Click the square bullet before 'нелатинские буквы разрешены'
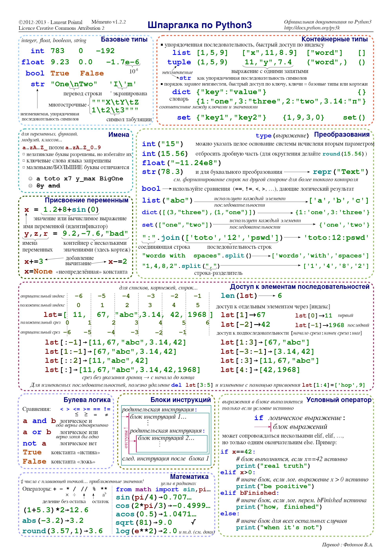Screen dimensions: 392x555 [24, 154]
